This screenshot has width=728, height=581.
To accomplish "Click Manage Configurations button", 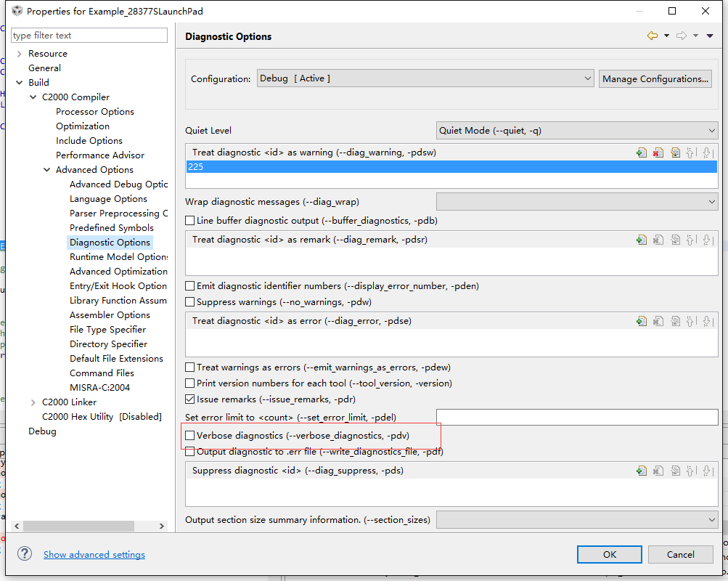I will click(x=655, y=78).
